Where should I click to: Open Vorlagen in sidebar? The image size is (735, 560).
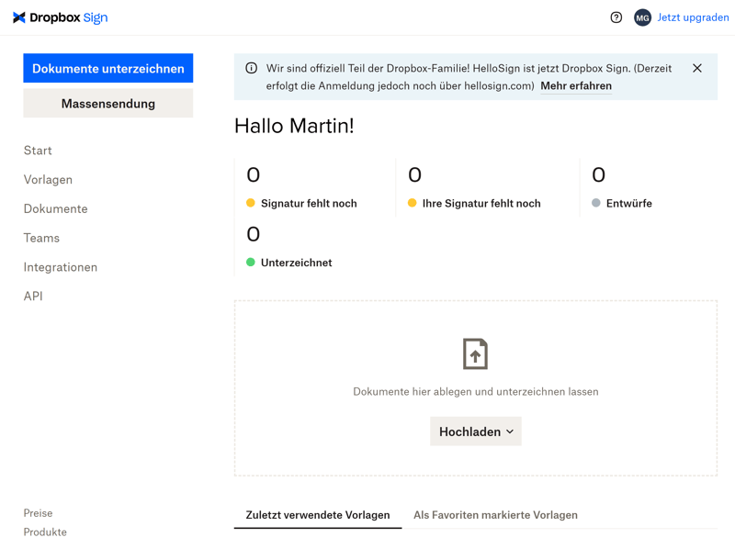(x=48, y=180)
